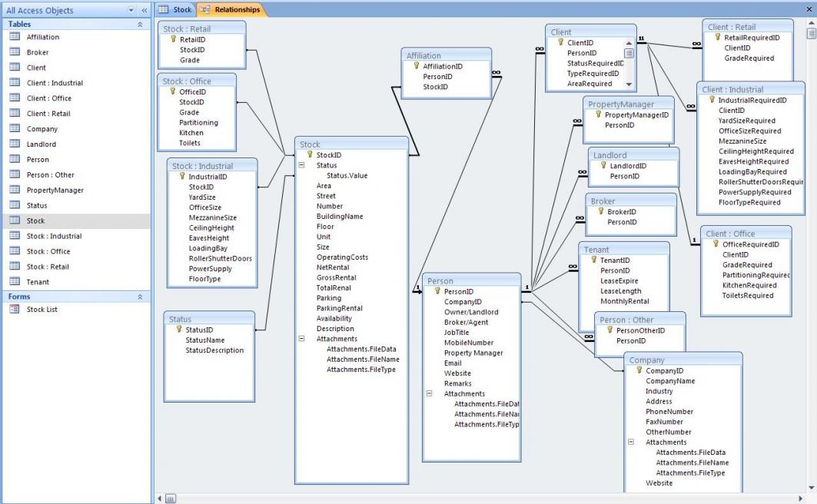This screenshot has width=817, height=504.
Task: Click key icon beside TenantID
Action: pos(593,259)
